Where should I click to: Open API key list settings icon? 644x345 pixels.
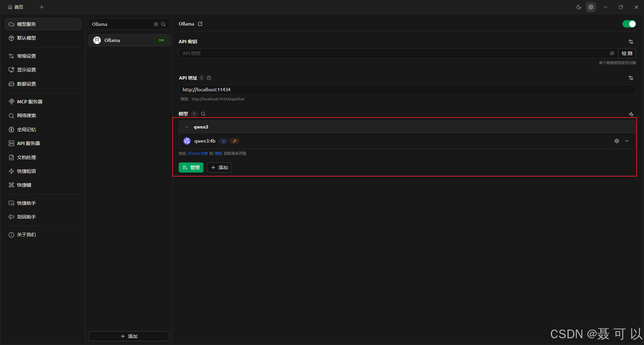pyautogui.click(x=631, y=42)
